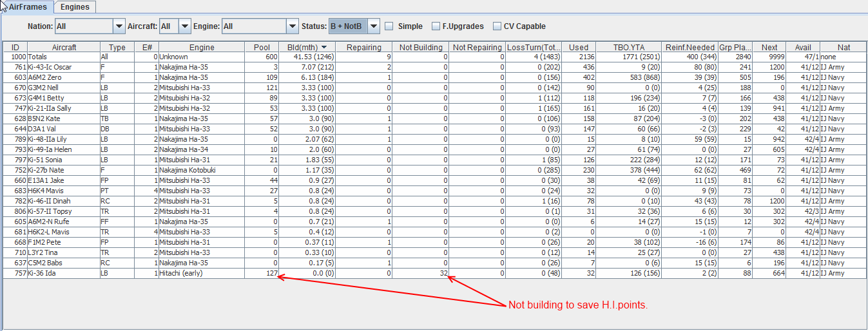Select the Ki-27b Nate aircraft
Viewport: 868px width, 331px height.
point(64,171)
